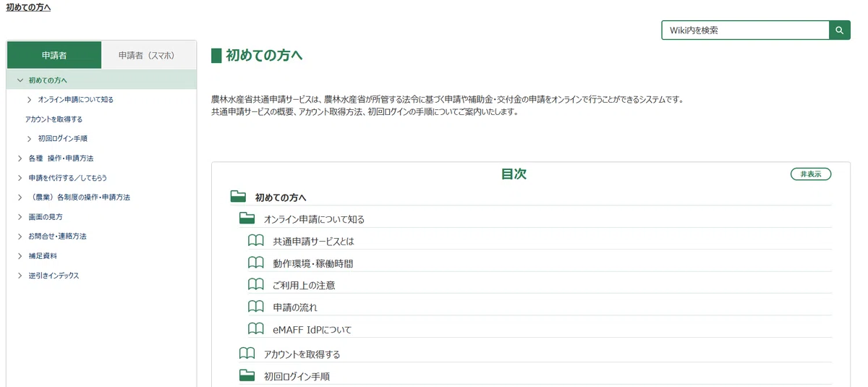Screen dimensions: 868x387
Task: Open the オンライン申請について知る link in 目次
Action: coord(314,218)
